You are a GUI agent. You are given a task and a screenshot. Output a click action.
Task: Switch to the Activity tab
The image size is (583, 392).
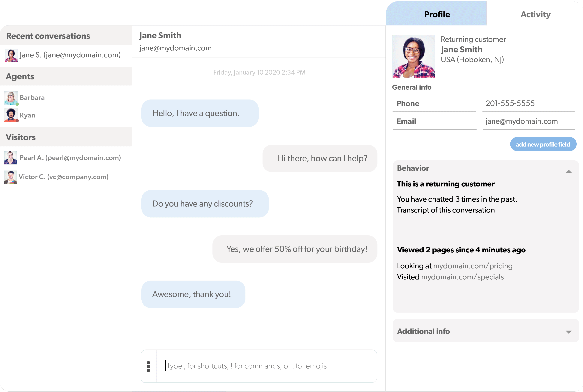535,14
